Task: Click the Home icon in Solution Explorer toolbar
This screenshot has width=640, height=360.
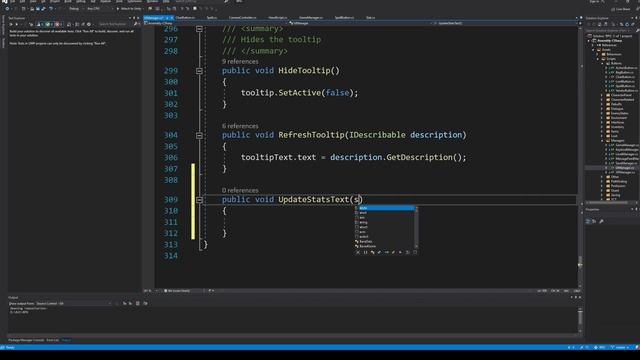Action: 599,24
